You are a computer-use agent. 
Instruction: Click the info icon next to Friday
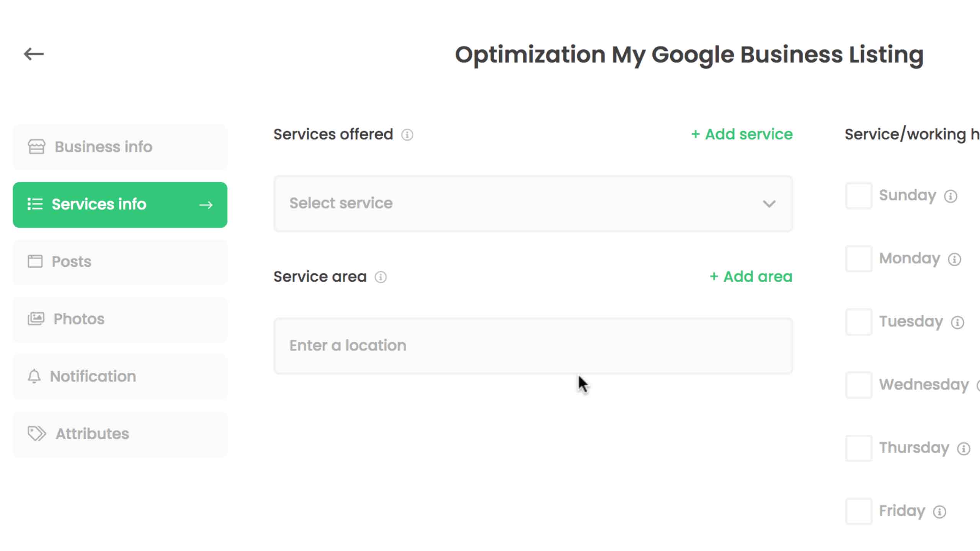[939, 512]
